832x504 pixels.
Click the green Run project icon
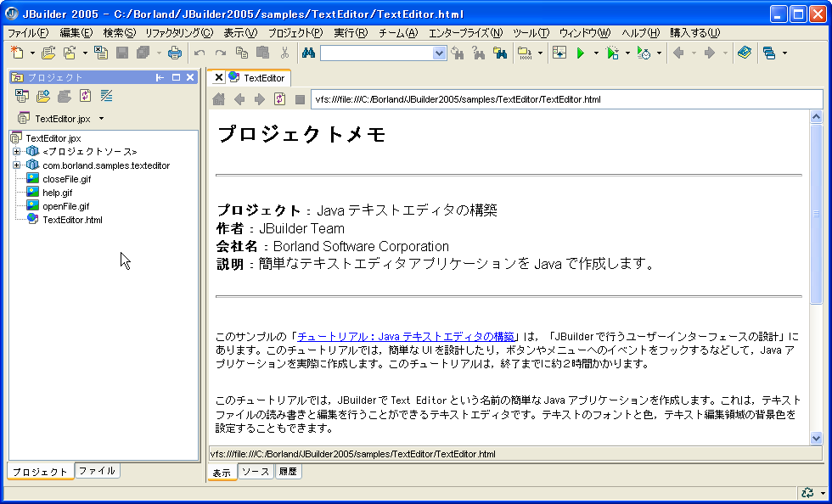tap(582, 53)
